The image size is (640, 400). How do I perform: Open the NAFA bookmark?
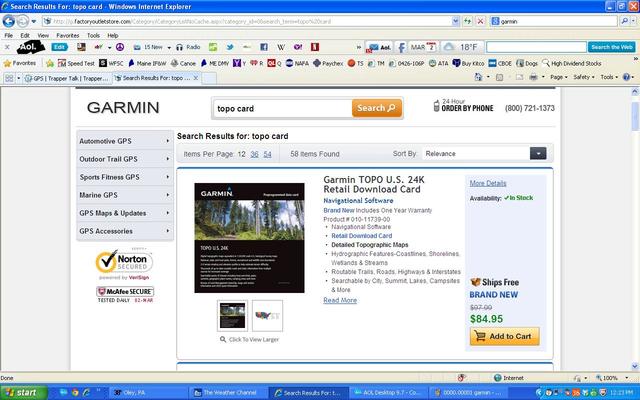(297, 63)
